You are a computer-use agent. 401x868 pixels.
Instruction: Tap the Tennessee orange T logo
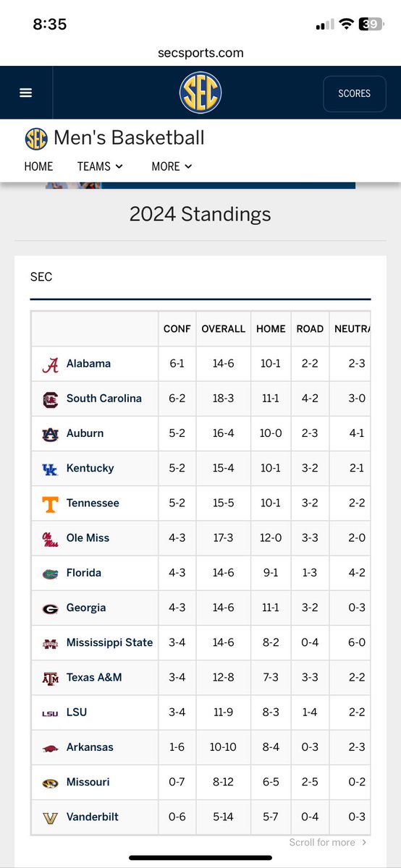[x=50, y=503]
